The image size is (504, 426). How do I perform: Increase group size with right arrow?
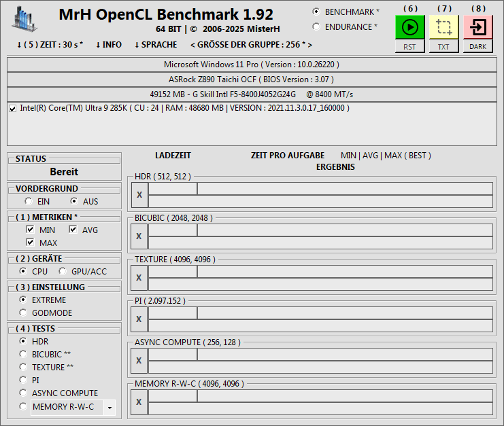point(310,45)
